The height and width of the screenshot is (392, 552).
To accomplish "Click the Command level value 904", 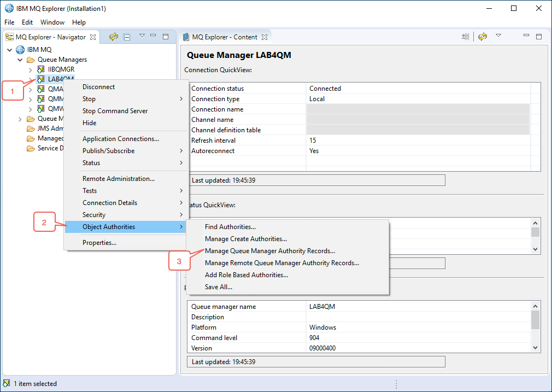I will [x=314, y=338].
